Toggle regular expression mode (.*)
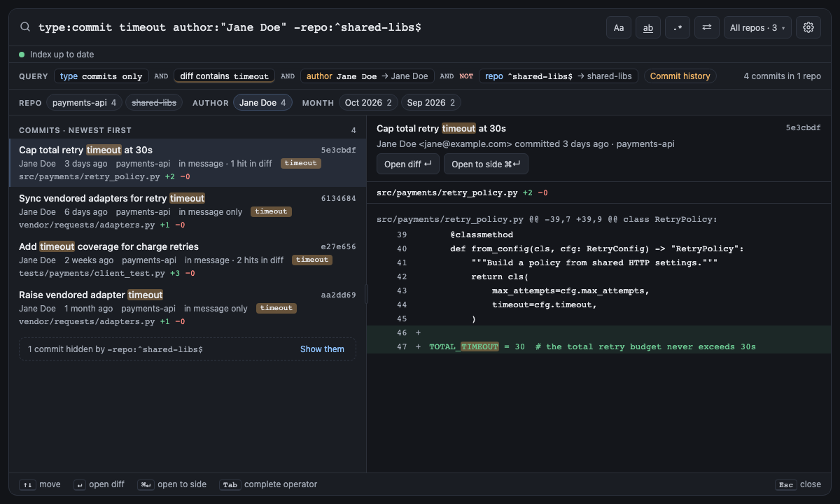 point(678,27)
